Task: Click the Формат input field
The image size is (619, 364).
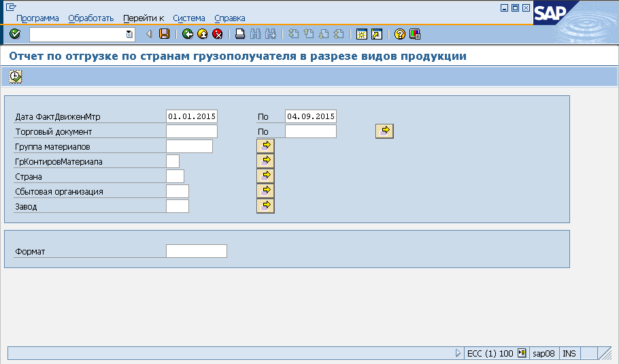Action: (x=197, y=252)
